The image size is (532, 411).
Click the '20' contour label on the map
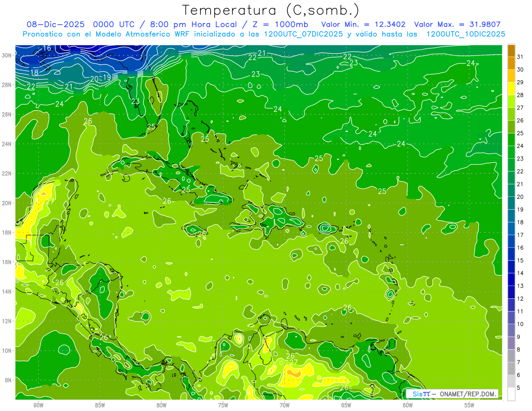click(94, 79)
